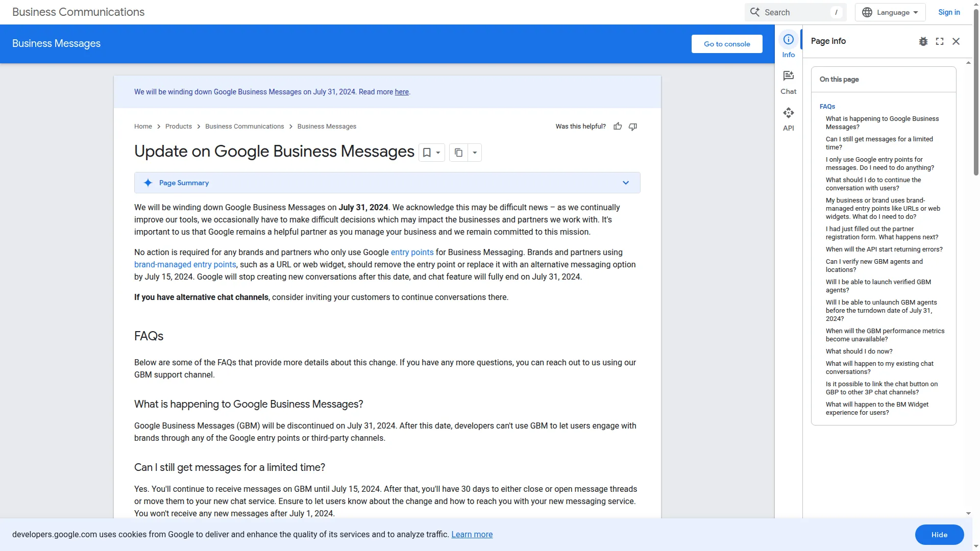Go to Business Messages breadcrumb
The image size is (980, 551).
[327, 127]
